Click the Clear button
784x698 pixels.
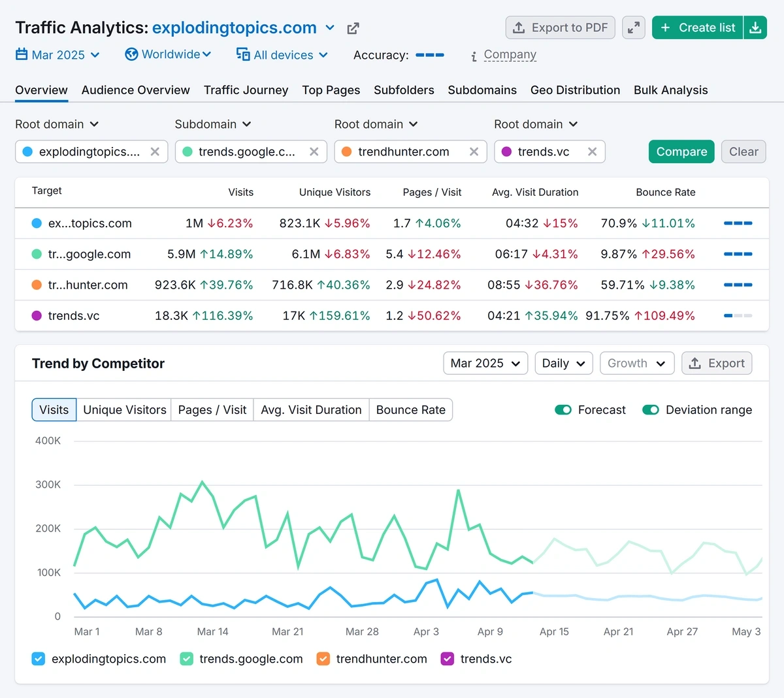click(743, 151)
